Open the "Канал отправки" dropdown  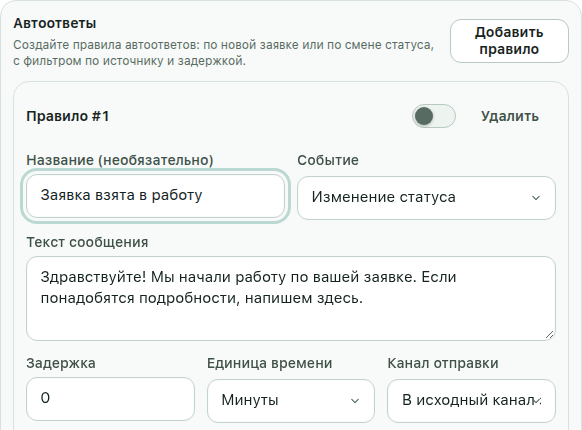click(471, 401)
